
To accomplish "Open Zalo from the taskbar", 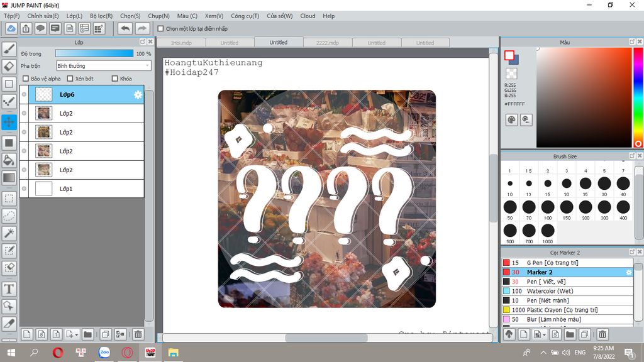I will [x=104, y=353].
